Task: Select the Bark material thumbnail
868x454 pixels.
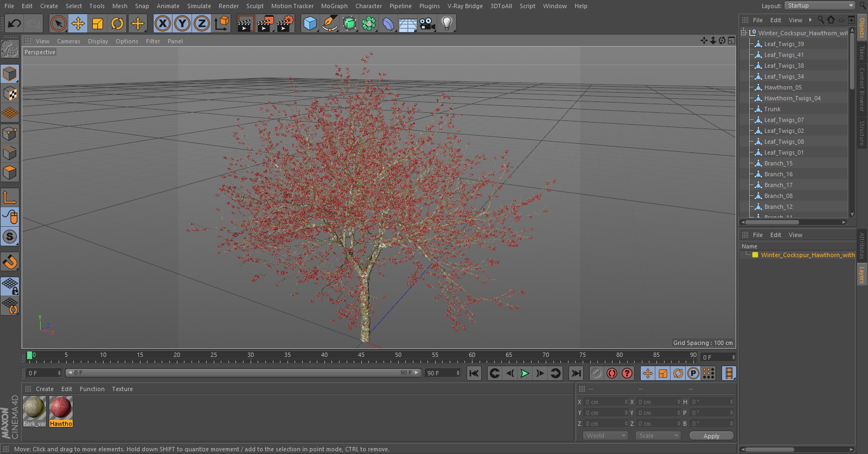Action: point(34,408)
